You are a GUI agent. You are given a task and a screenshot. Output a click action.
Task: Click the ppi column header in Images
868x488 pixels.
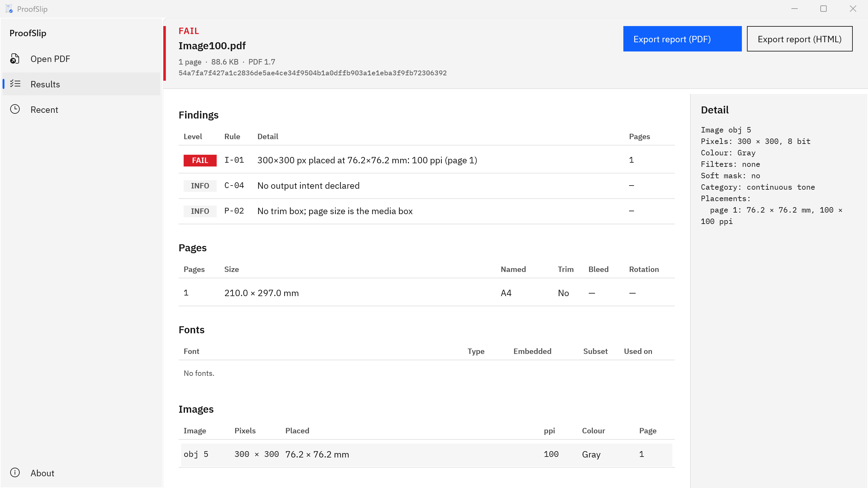tap(549, 431)
